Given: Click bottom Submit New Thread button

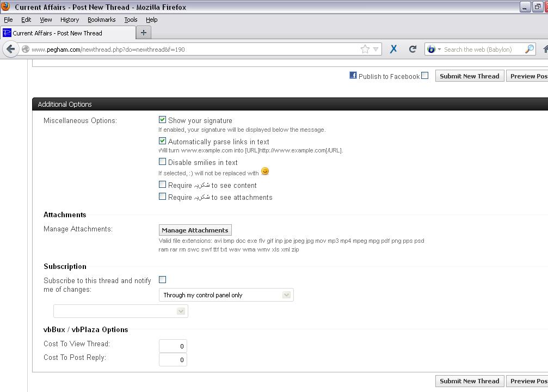Looking at the screenshot, I should 469,381.
